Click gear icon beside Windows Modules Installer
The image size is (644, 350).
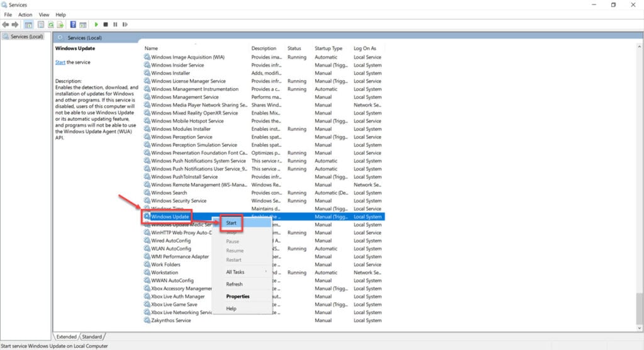click(147, 128)
